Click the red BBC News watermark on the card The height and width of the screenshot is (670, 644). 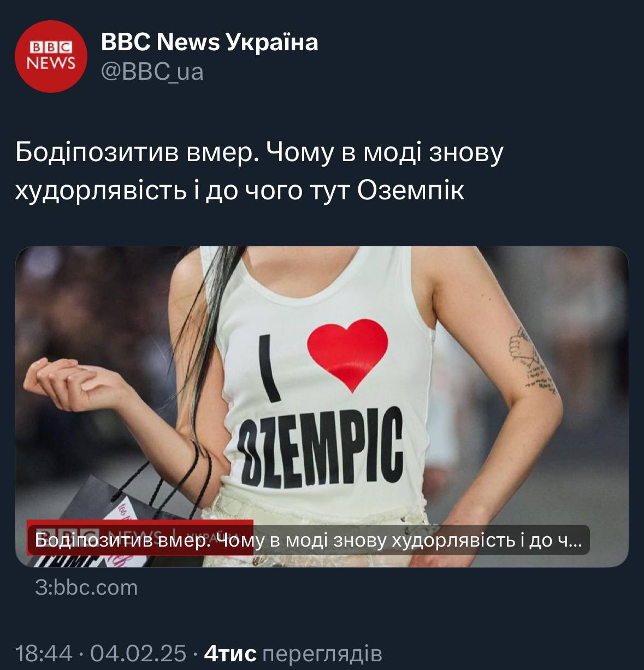coord(139,537)
